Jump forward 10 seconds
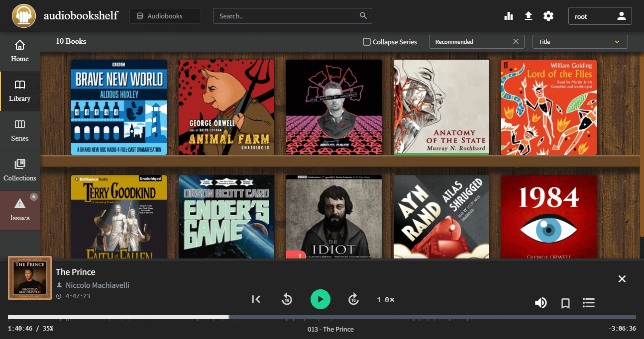644x339 pixels. tap(353, 299)
